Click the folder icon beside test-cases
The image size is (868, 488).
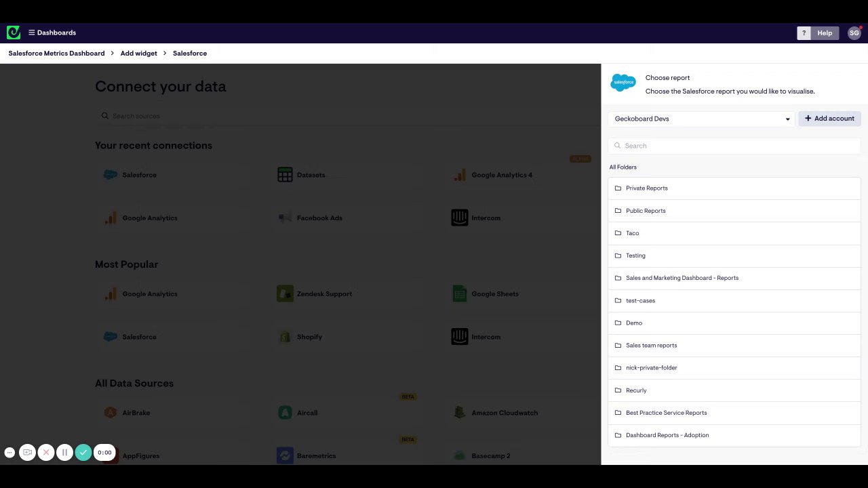pos(618,300)
